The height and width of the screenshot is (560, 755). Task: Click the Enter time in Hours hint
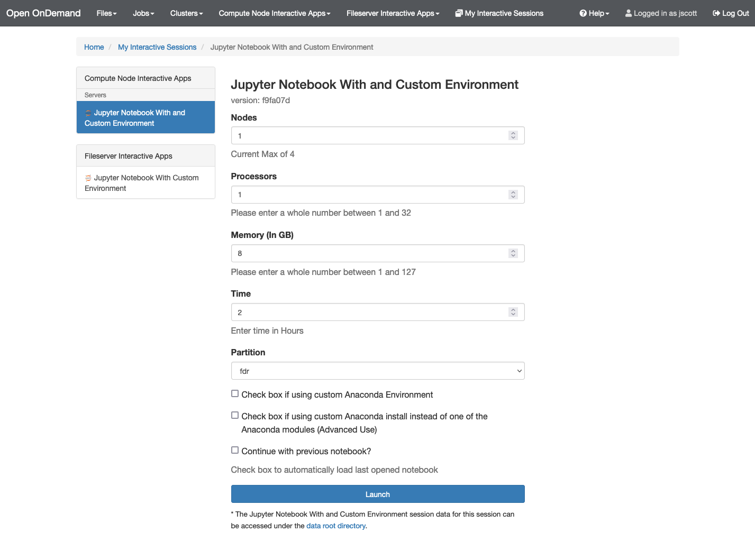[267, 331]
